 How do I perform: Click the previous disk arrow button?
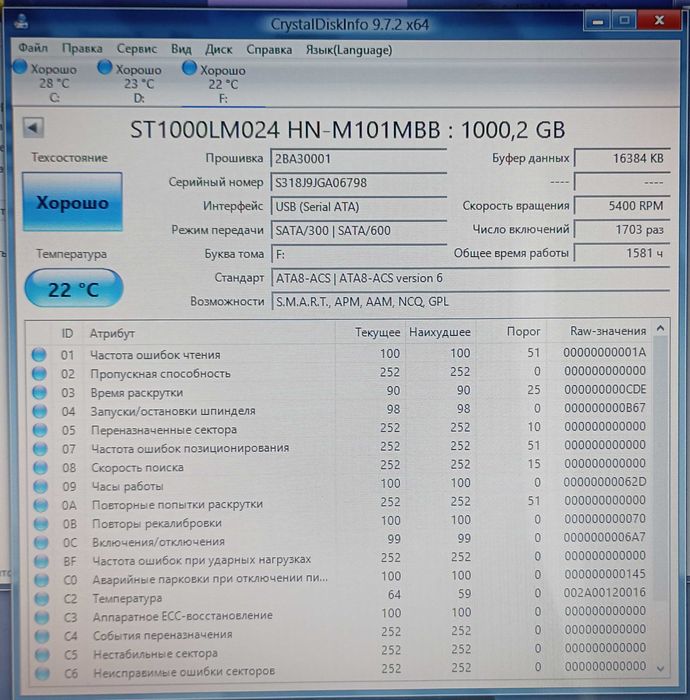tap(33, 128)
